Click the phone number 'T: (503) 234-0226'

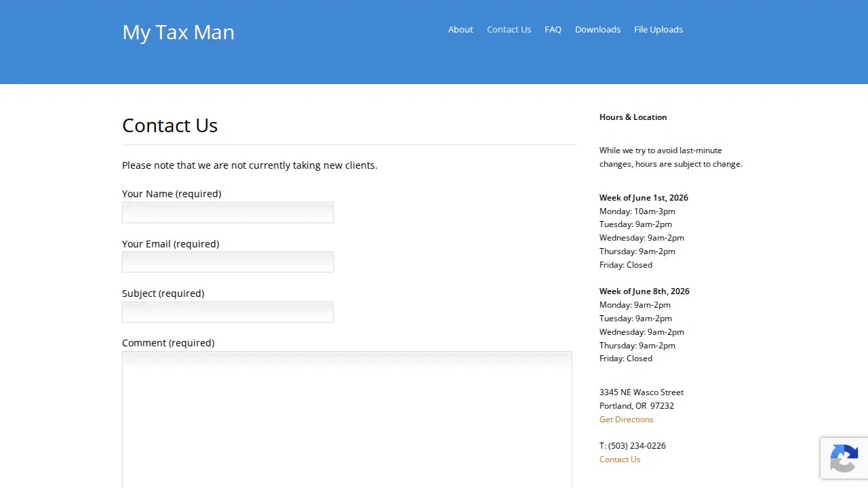633,445
